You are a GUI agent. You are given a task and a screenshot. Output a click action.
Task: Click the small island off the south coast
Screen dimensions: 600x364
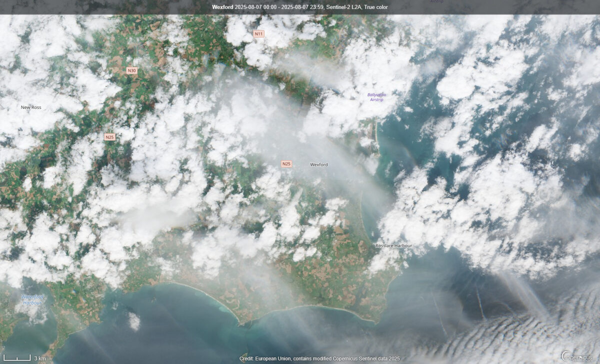pyautogui.click(x=134, y=322)
